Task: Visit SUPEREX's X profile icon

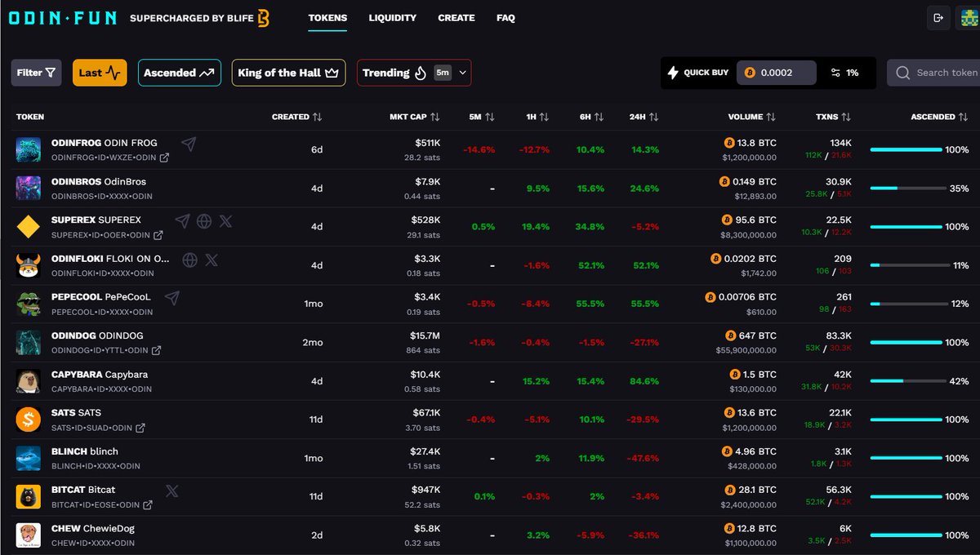Action: (225, 220)
